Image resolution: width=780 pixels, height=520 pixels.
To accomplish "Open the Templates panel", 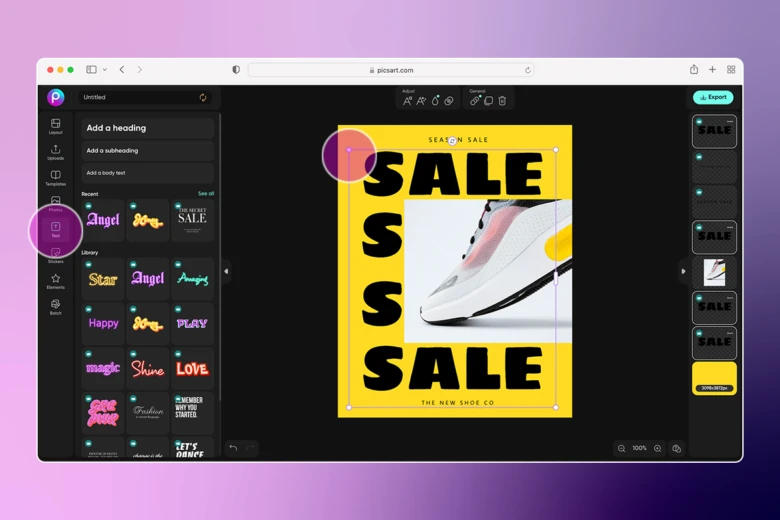I will (56, 178).
